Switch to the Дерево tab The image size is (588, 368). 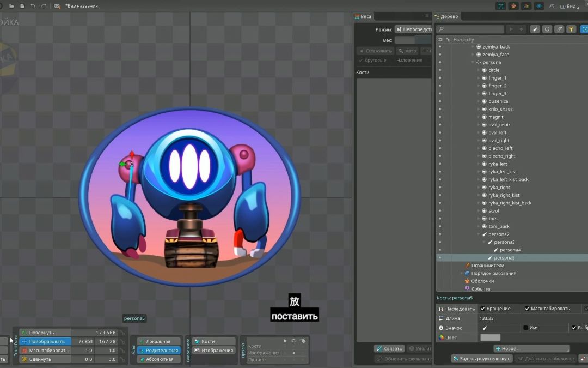[x=446, y=16]
